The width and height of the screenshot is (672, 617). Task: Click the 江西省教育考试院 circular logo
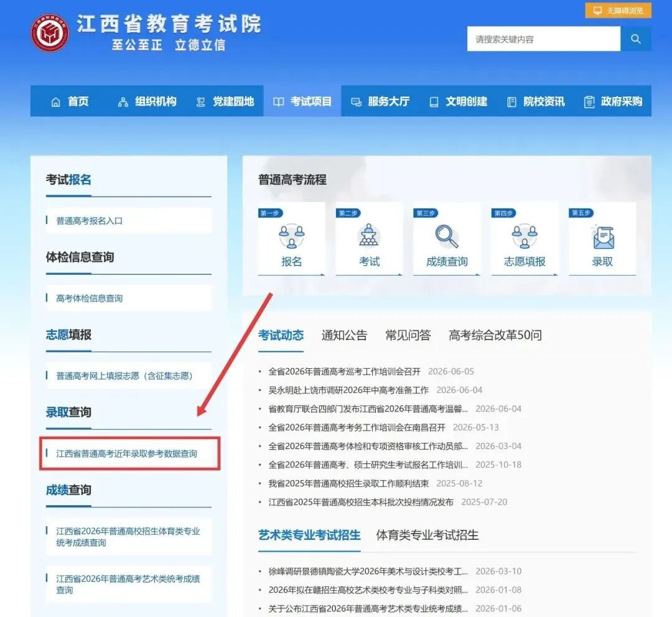pyautogui.click(x=50, y=33)
